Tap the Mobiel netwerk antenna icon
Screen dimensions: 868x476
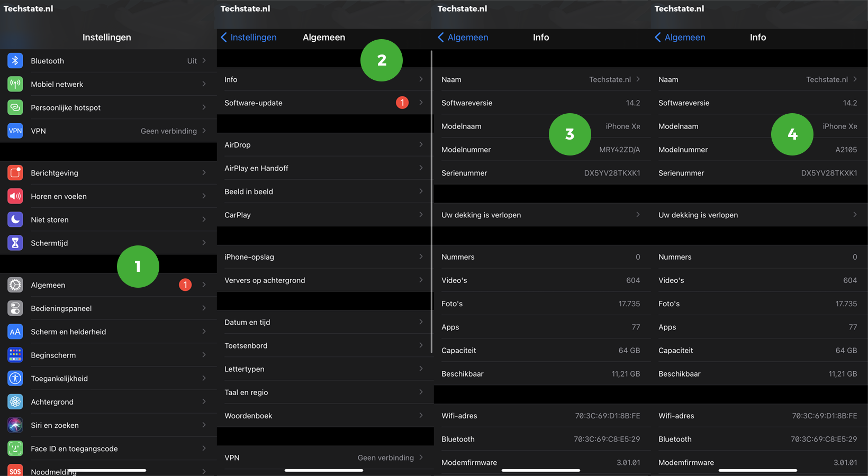point(15,84)
